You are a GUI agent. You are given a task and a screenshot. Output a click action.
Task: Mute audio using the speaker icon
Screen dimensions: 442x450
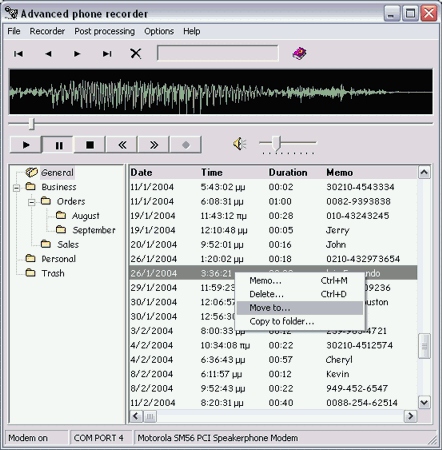pyautogui.click(x=239, y=144)
